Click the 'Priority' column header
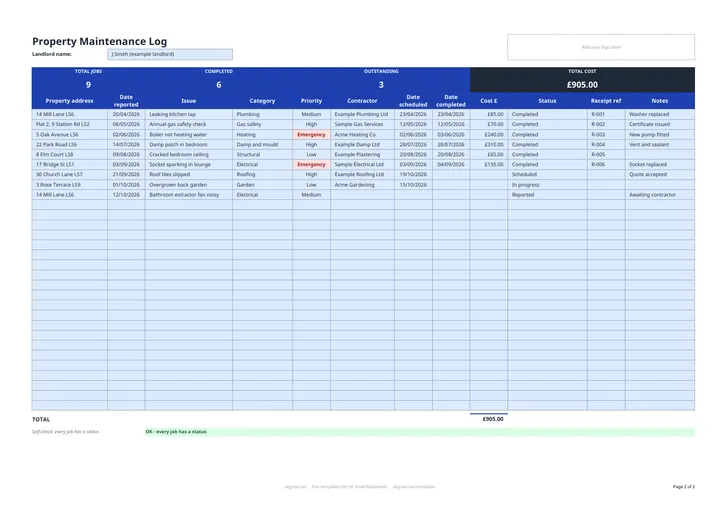 (x=311, y=101)
